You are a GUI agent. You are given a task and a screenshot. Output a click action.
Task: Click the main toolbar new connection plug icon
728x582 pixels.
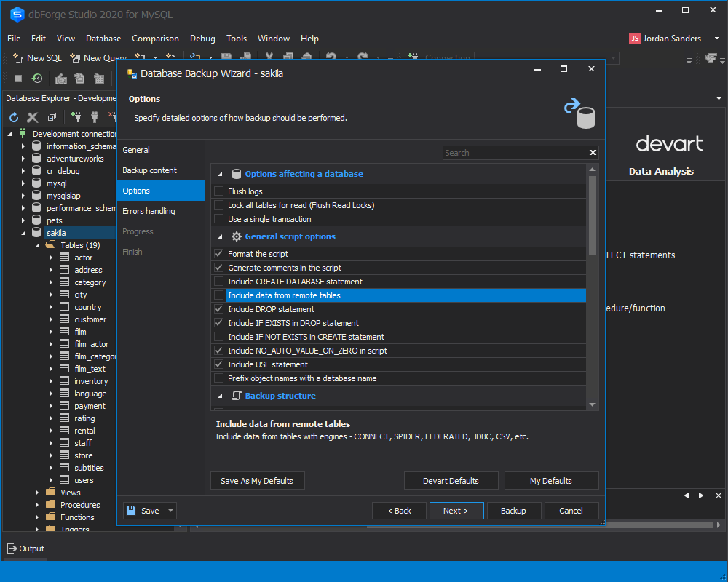click(412, 57)
